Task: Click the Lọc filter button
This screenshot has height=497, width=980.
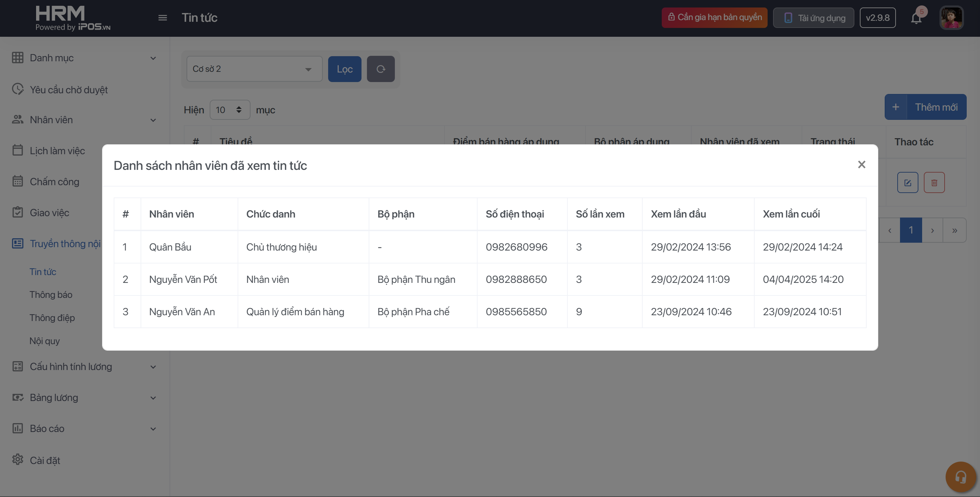Action: pyautogui.click(x=344, y=69)
